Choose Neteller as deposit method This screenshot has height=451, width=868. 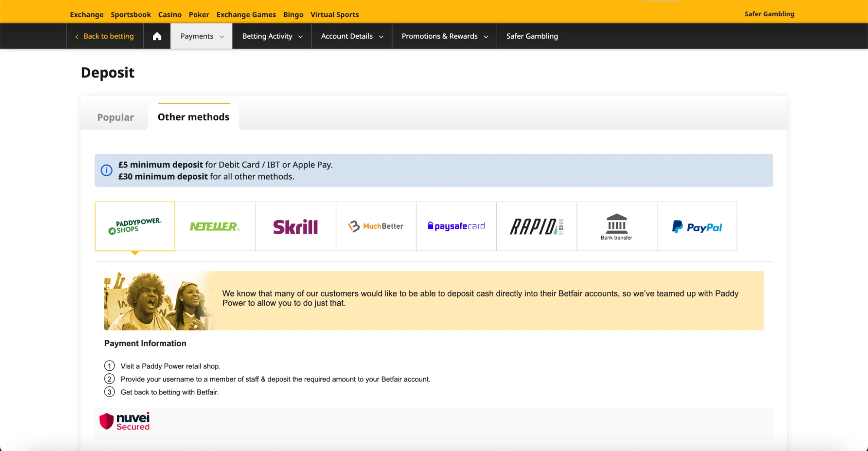pyautogui.click(x=215, y=226)
